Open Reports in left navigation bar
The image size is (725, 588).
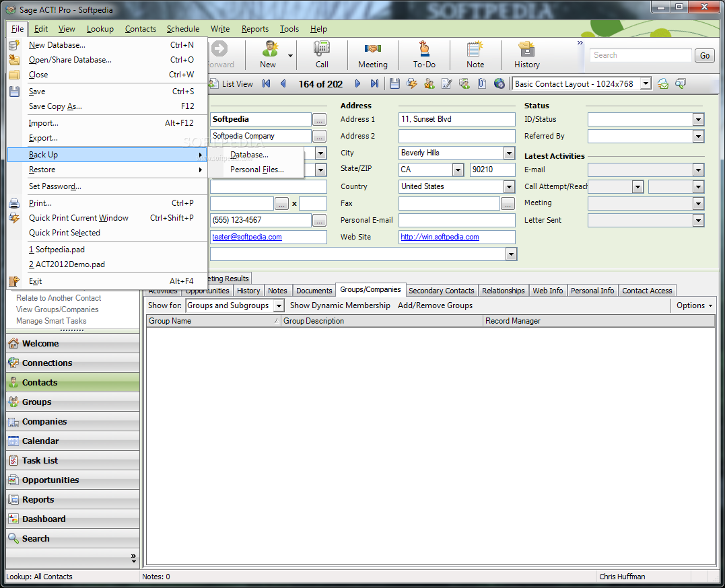[73, 499]
